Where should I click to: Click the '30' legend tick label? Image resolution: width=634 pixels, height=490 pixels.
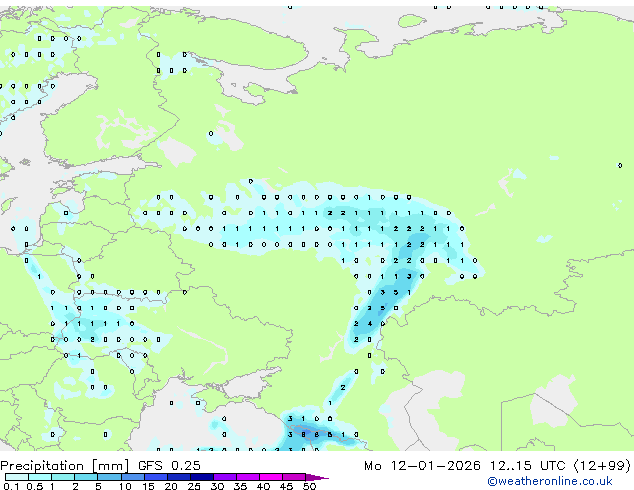(x=217, y=486)
